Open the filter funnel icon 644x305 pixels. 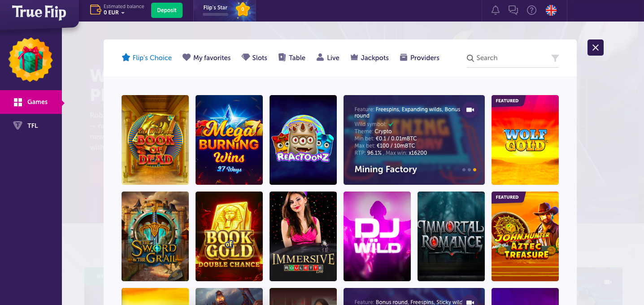point(555,58)
